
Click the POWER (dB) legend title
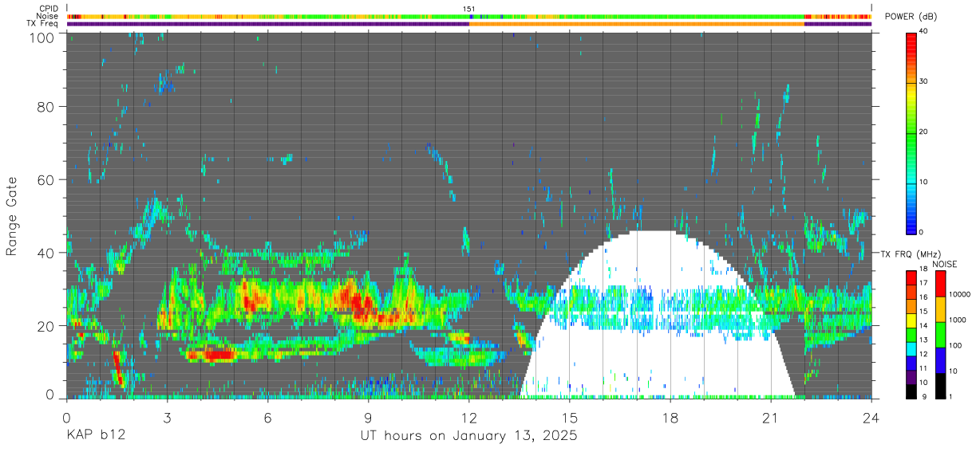pos(911,17)
